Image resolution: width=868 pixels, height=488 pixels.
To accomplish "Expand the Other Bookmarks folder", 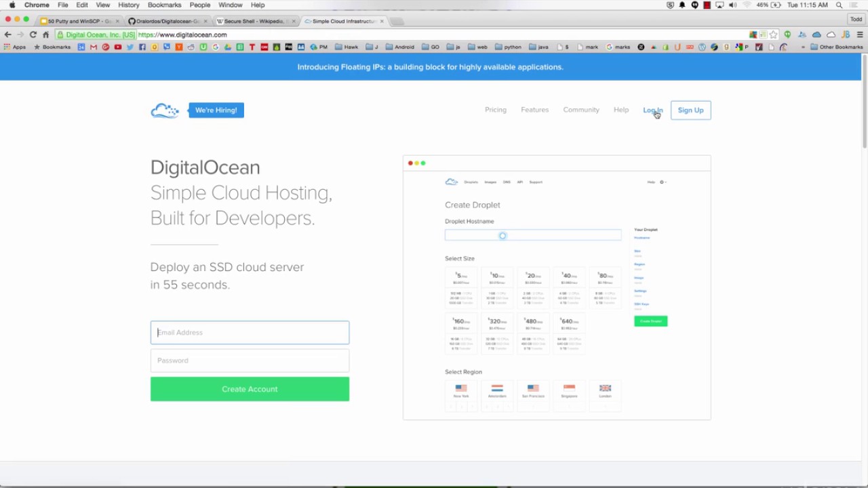I will pyautogui.click(x=837, y=47).
